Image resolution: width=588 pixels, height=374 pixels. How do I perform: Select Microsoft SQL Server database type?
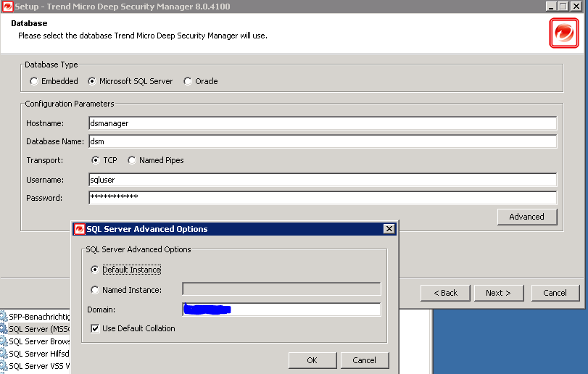pos(92,81)
